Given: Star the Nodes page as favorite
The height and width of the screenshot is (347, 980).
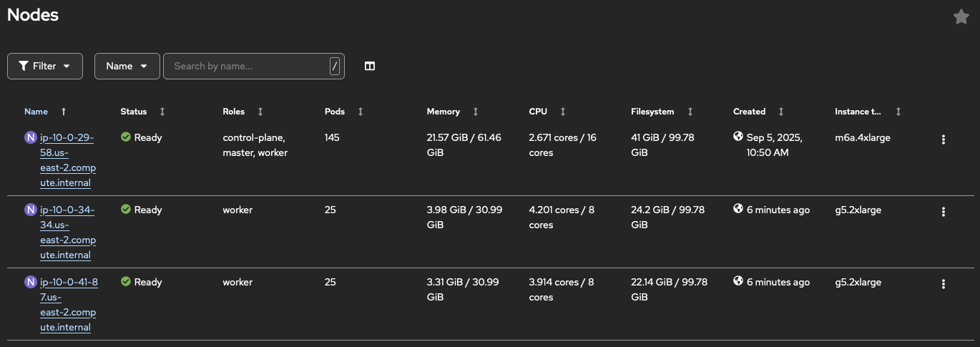Looking at the screenshot, I should click(961, 17).
